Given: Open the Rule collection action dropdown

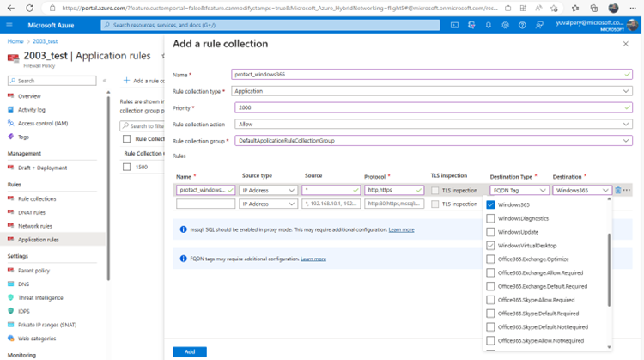Looking at the screenshot, I should click(x=434, y=124).
